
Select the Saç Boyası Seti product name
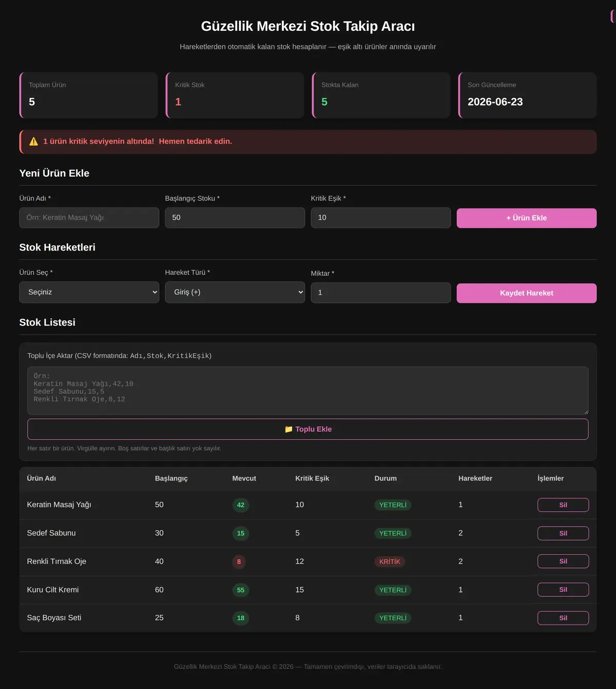click(54, 618)
